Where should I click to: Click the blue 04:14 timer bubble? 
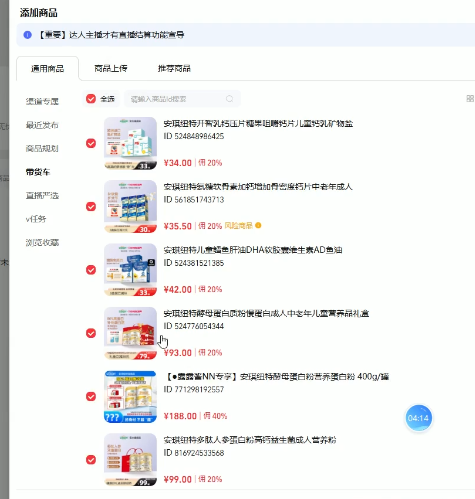[x=418, y=418]
